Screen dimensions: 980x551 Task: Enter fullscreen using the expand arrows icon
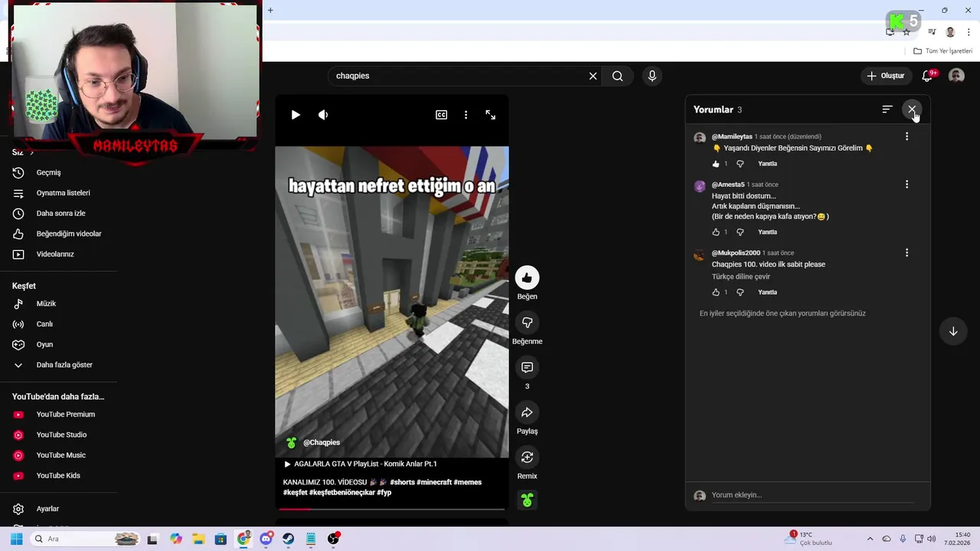[x=491, y=115]
